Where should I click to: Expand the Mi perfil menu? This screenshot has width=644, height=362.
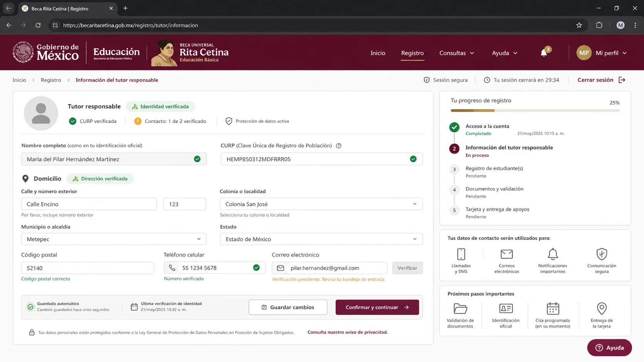point(611,53)
